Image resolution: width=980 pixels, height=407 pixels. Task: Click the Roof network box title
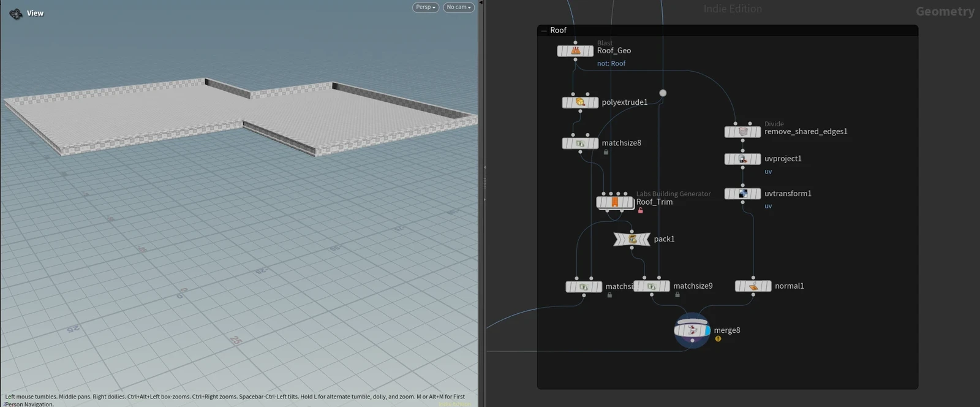[558, 30]
